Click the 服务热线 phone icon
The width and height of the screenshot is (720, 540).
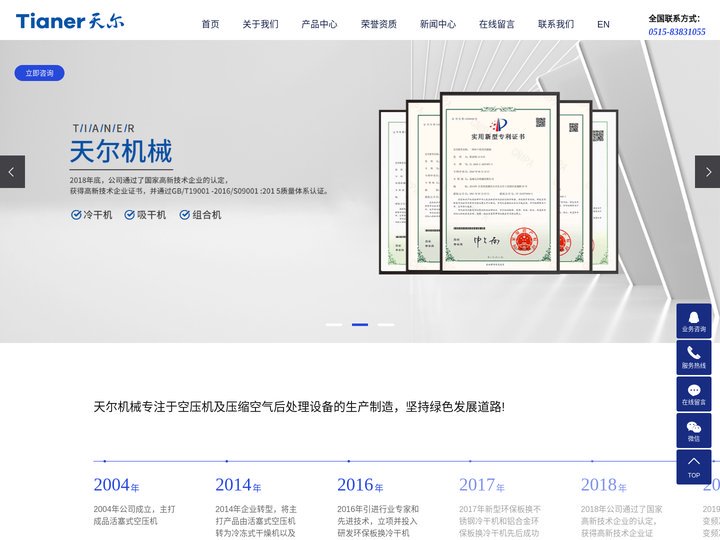click(693, 358)
